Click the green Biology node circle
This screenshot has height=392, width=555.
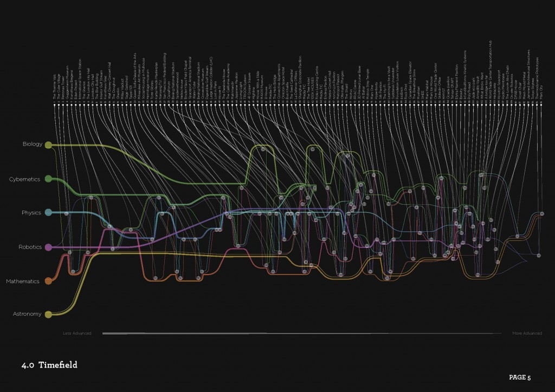[x=48, y=145]
